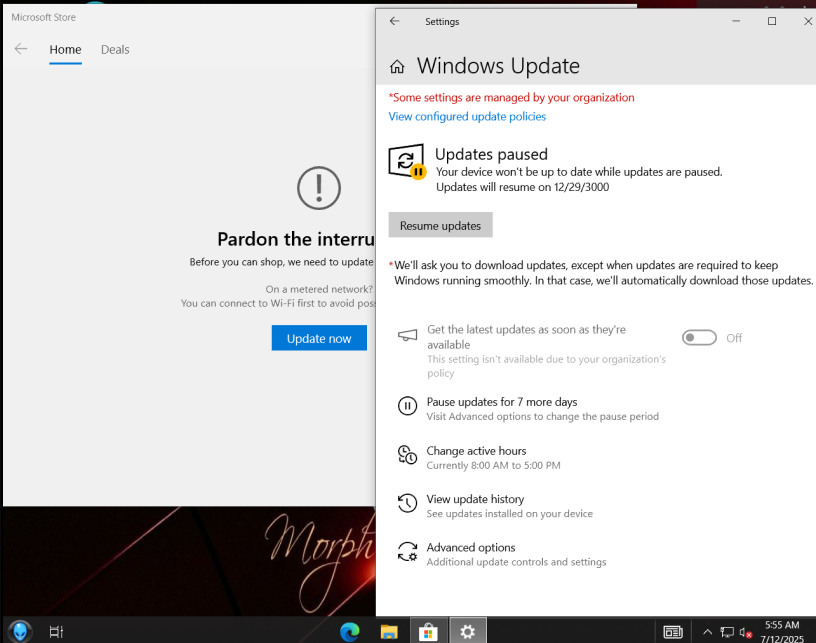Switch to the Deals tab in Store
Viewport: 816px width, 643px height.
coord(115,49)
